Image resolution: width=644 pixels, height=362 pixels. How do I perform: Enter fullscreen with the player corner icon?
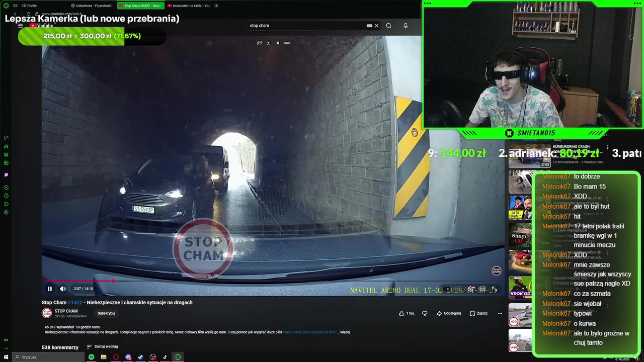pos(494,289)
